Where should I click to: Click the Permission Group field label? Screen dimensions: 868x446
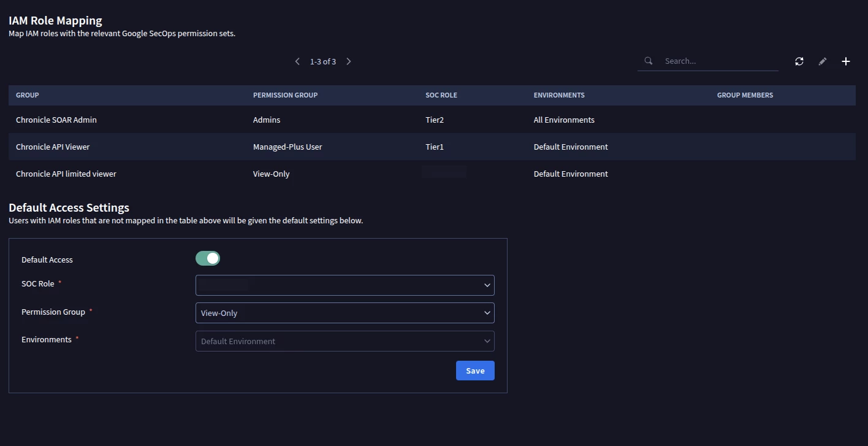click(53, 312)
